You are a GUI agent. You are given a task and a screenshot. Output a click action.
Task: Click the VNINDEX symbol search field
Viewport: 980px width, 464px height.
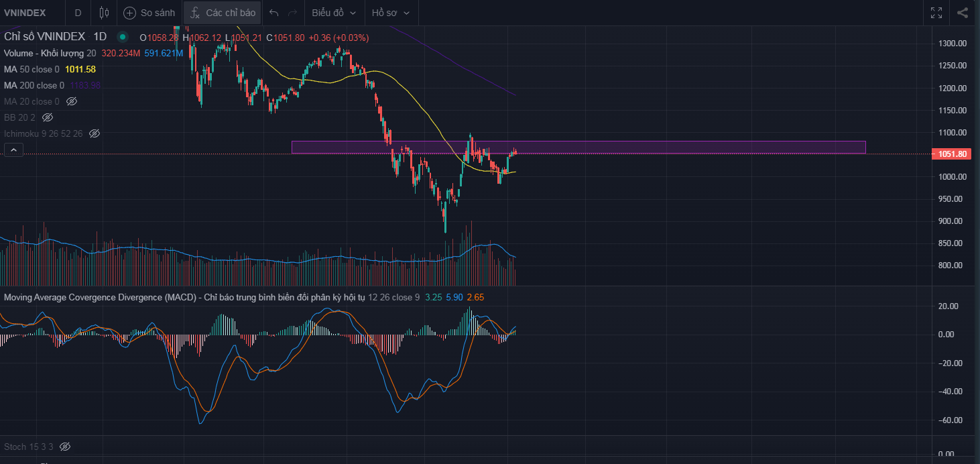pos(31,13)
